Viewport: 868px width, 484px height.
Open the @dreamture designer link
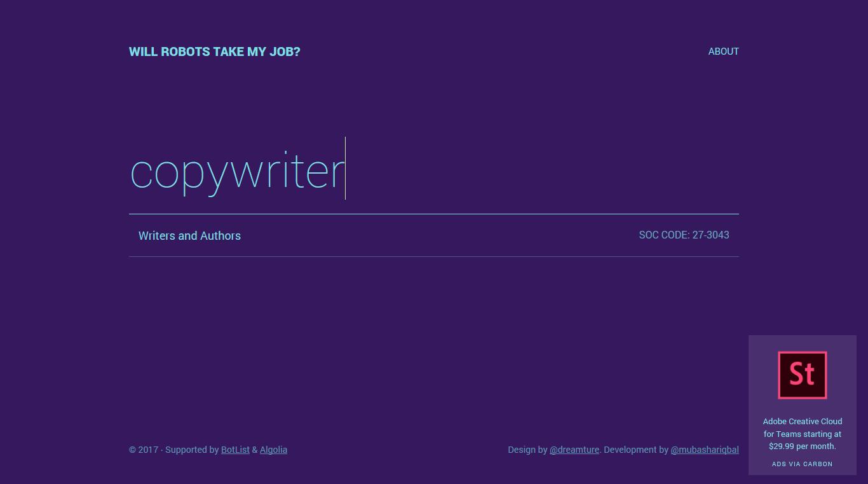pos(574,450)
